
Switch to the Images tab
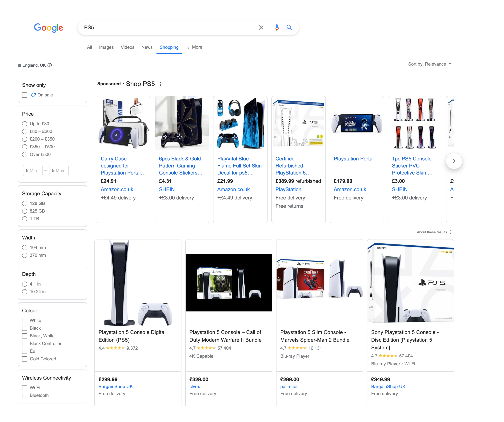(106, 47)
